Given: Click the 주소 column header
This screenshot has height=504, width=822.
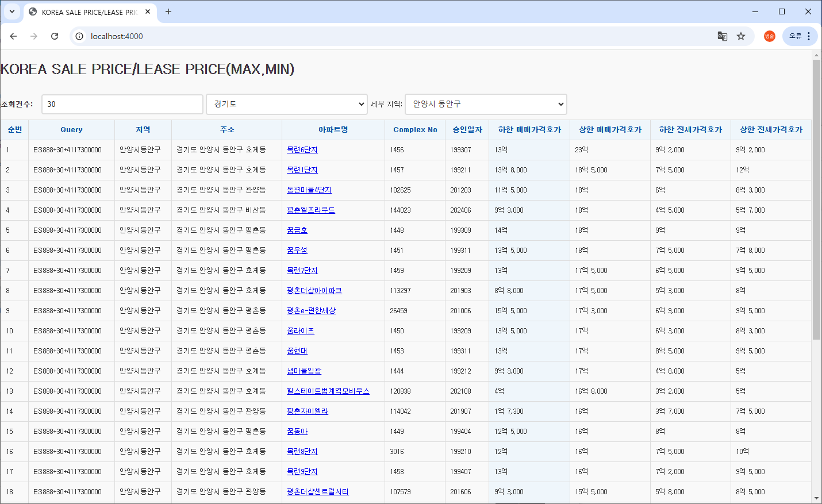Looking at the screenshot, I should [x=227, y=130].
